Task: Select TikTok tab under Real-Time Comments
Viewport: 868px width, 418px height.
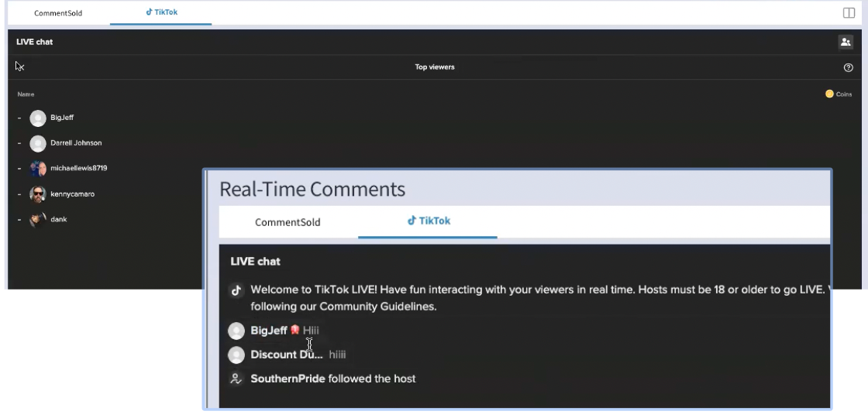Action: coord(428,221)
